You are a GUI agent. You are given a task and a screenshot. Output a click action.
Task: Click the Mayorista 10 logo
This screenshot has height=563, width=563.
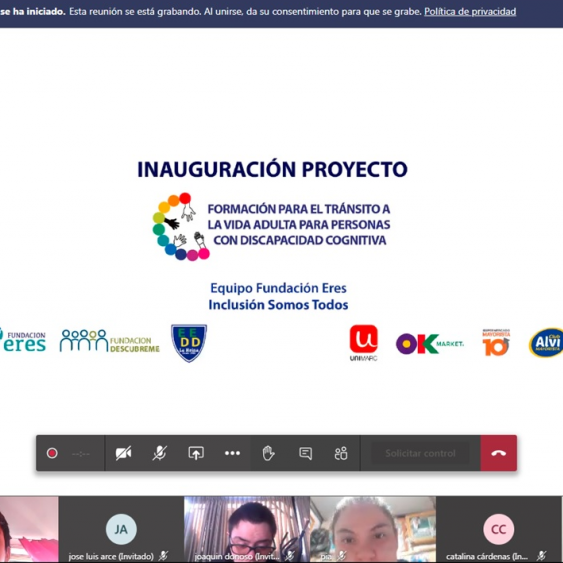[496, 342]
